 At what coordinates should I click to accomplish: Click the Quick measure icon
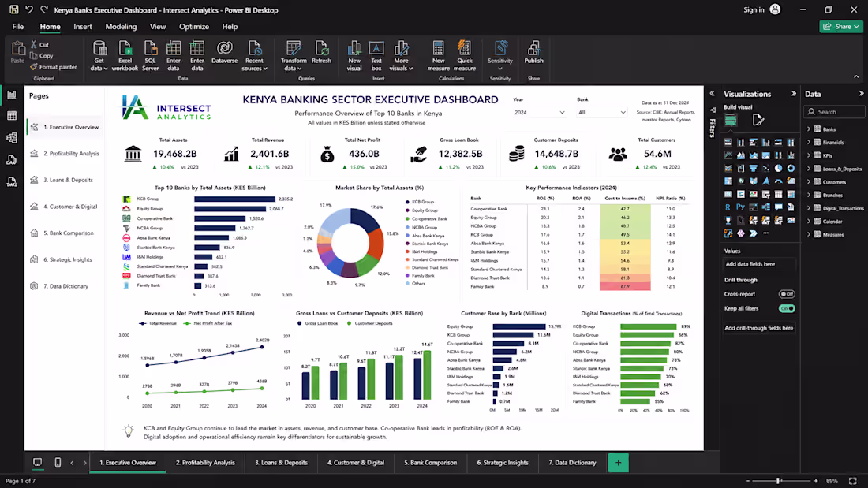click(x=465, y=49)
